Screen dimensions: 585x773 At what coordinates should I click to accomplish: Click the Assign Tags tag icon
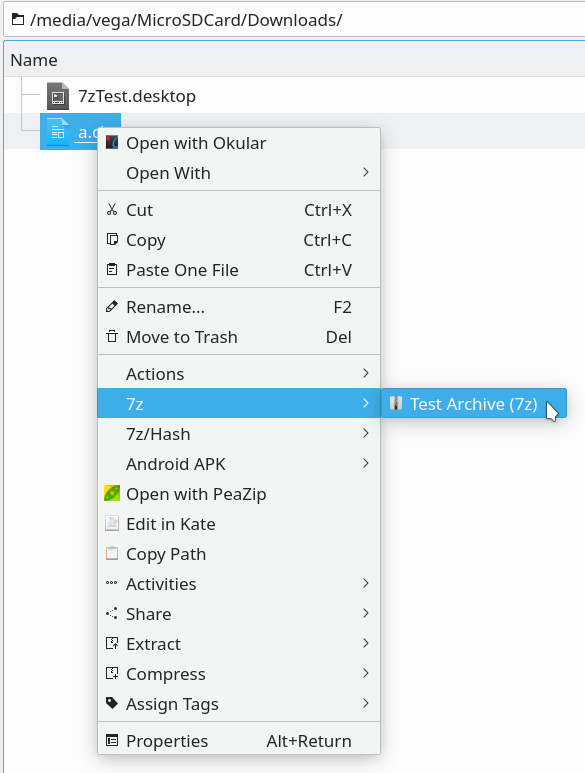(x=112, y=703)
